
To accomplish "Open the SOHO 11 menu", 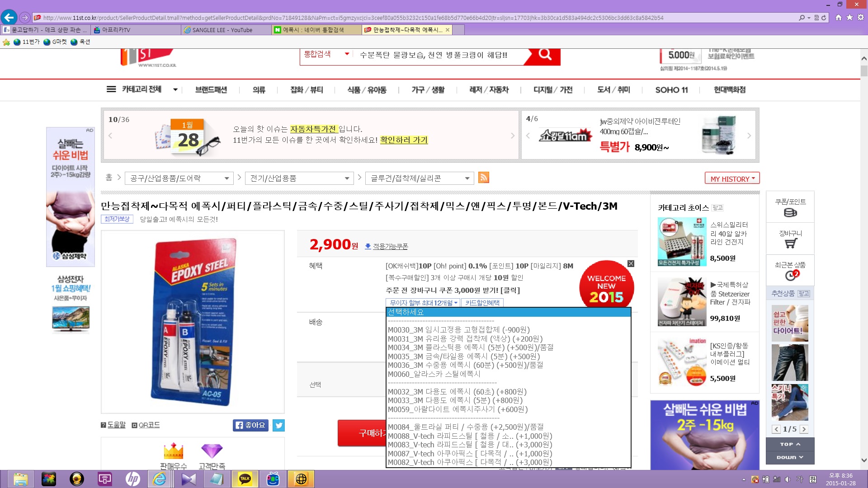I will click(x=671, y=89).
